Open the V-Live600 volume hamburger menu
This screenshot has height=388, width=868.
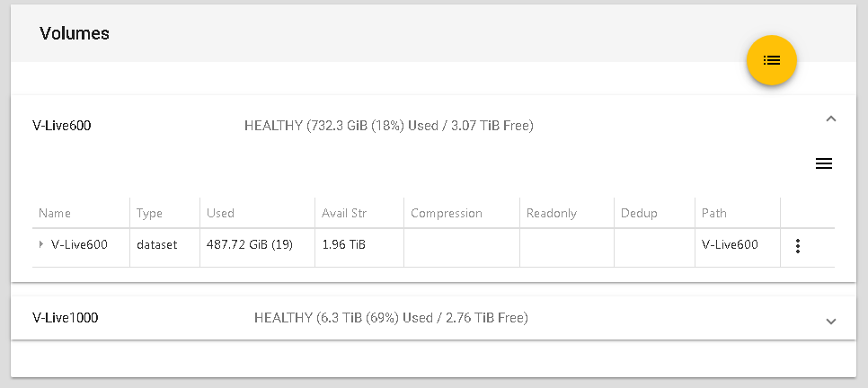[x=823, y=163]
